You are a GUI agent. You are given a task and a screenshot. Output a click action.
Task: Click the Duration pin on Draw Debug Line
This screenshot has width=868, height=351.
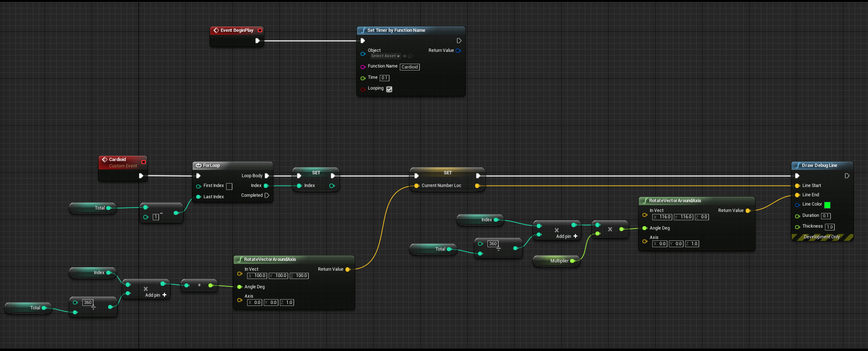[x=798, y=216]
